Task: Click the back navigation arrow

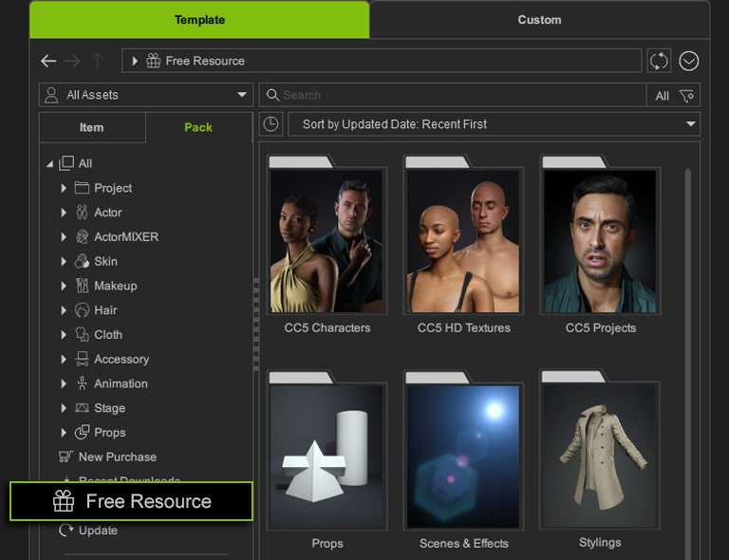Action: (x=48, y=61)
